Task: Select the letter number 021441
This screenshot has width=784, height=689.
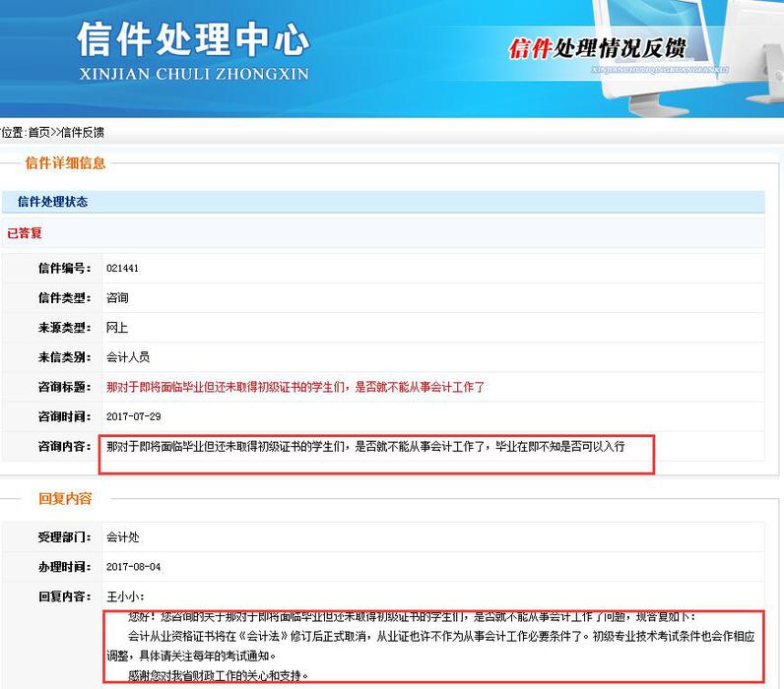Action: tap(122, 268)
